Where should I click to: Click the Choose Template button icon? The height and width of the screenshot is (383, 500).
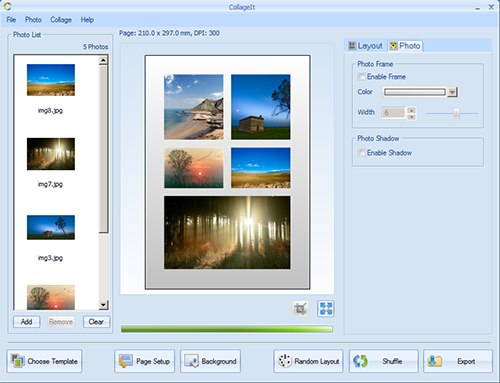pyautogui.click(x=17, y=361)
